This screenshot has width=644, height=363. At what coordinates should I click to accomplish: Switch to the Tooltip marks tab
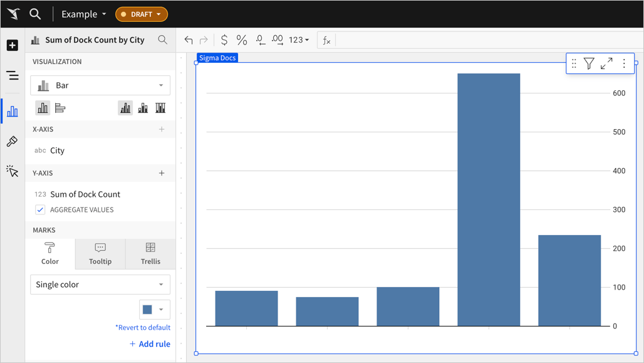tap(100, 254)
